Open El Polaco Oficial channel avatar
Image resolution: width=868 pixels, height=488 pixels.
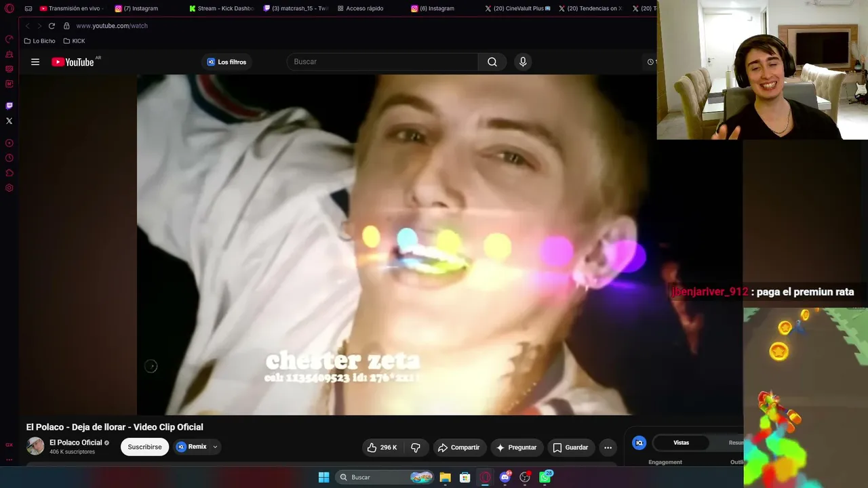35,447
